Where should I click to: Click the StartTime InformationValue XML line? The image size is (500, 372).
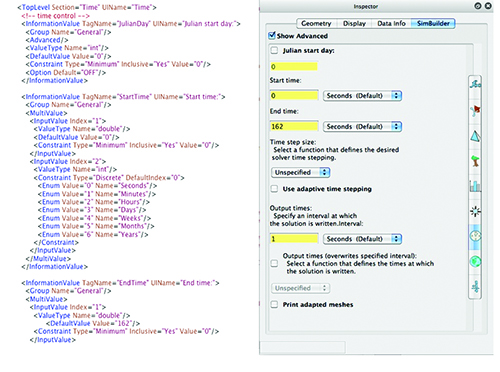click(123, 97)
